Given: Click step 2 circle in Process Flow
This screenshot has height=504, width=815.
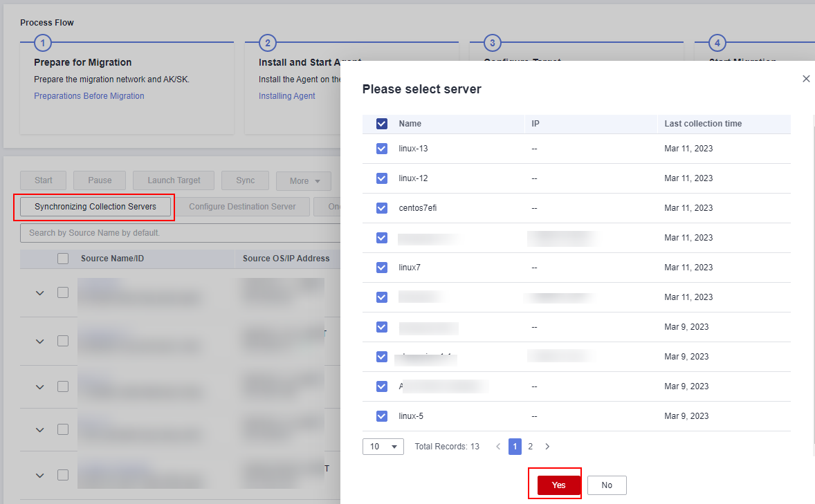Looking at the screenshot, I should pyautogui.click(x=267, y=43).
